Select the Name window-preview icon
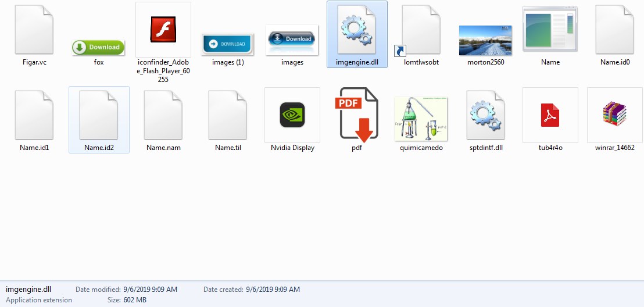Image resolution: width=644 pixels, height=307 pixels. [x=550, y=29]
